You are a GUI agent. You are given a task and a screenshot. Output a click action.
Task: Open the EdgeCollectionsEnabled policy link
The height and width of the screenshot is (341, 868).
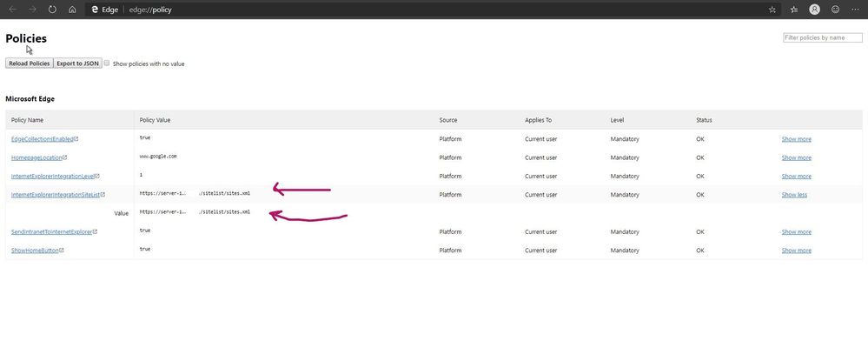[x=42, y=138]
